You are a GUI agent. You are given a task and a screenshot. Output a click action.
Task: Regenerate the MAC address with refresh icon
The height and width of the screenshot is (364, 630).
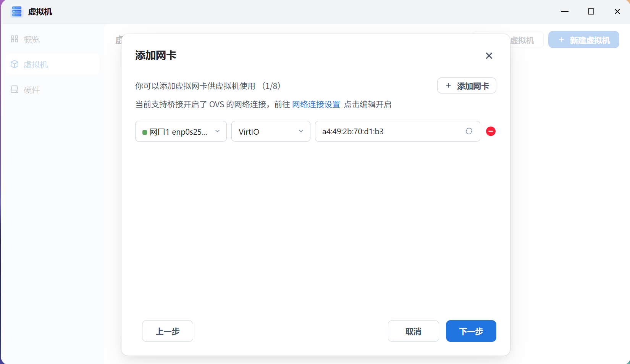[469, 131]
